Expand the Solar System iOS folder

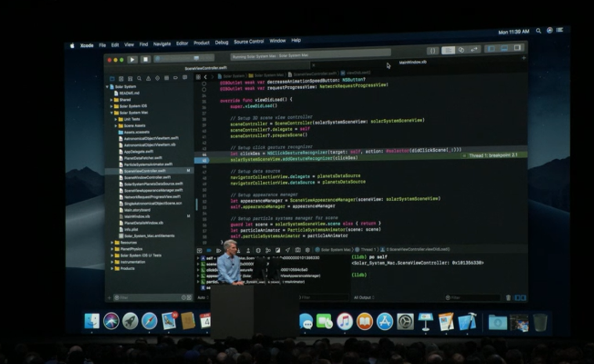(x=111, y=106)
